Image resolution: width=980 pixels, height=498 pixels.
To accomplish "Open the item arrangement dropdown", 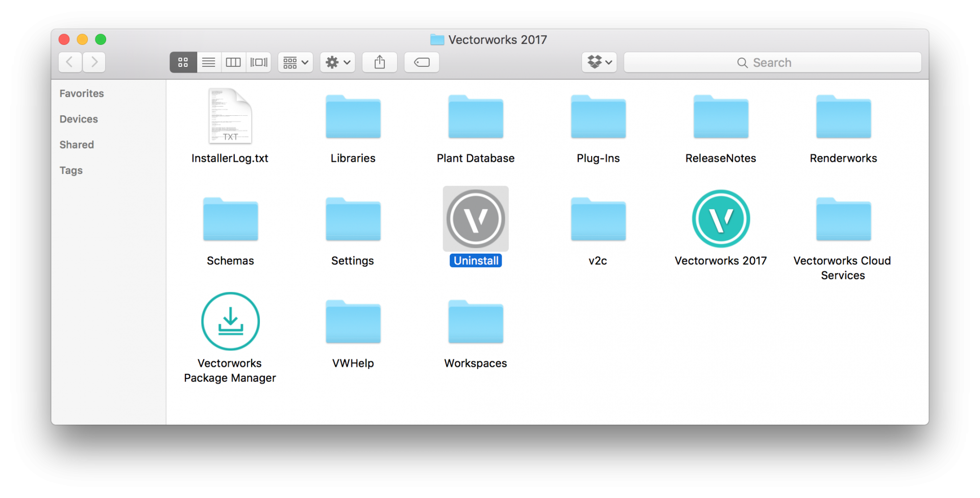I will pyautogui.click(x=296, y=62).
